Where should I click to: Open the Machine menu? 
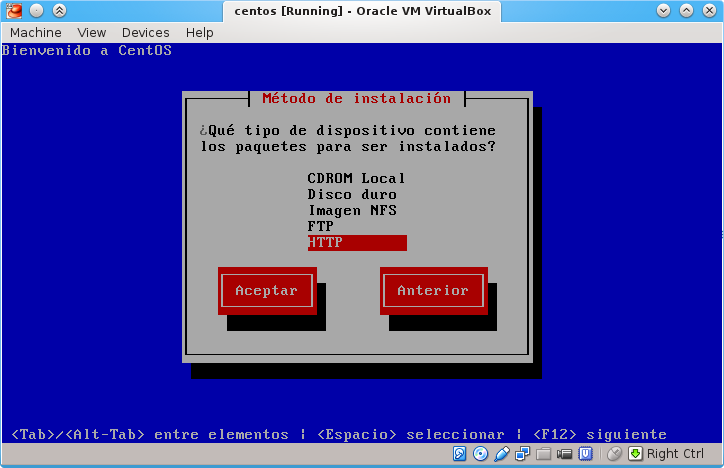(x=36, y=33)
